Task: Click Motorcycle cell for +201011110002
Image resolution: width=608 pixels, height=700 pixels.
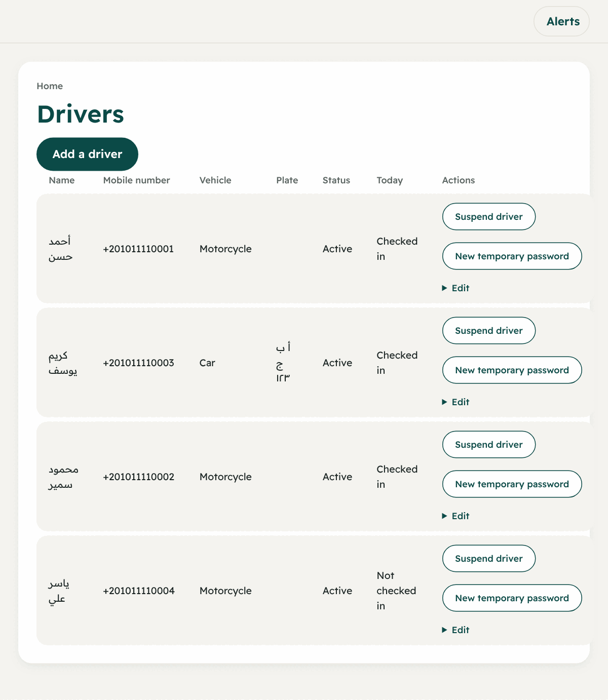Action: coord(225,477)
